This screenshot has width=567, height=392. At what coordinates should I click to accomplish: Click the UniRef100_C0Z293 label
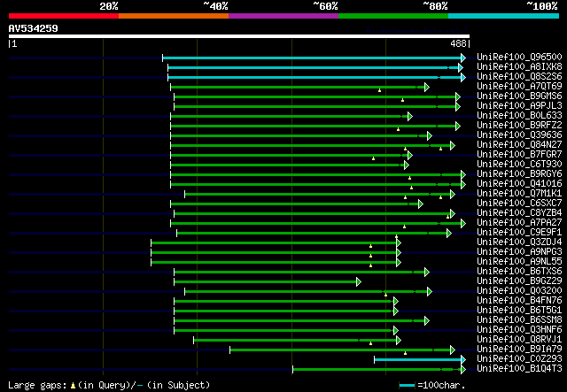[519, 359]
